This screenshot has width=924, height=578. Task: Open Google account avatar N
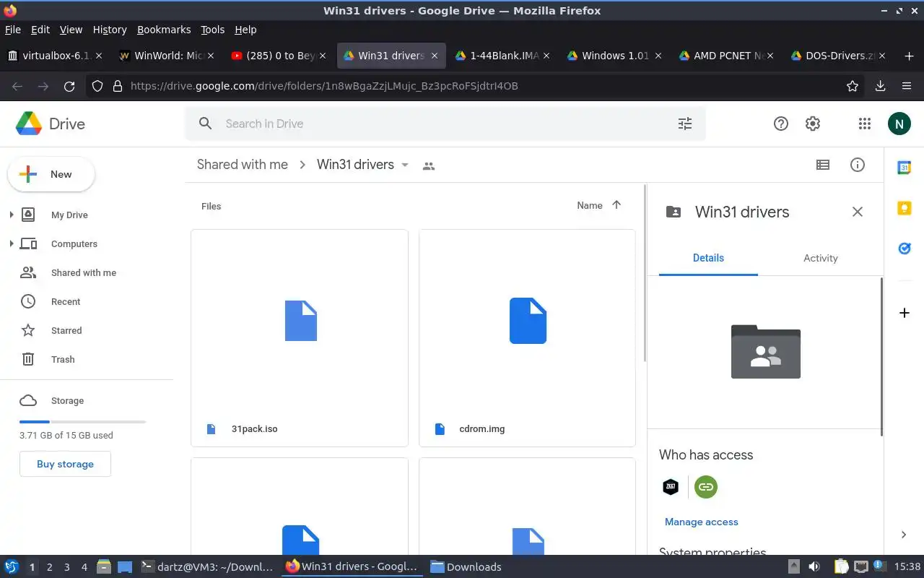(x=899, y=124)
